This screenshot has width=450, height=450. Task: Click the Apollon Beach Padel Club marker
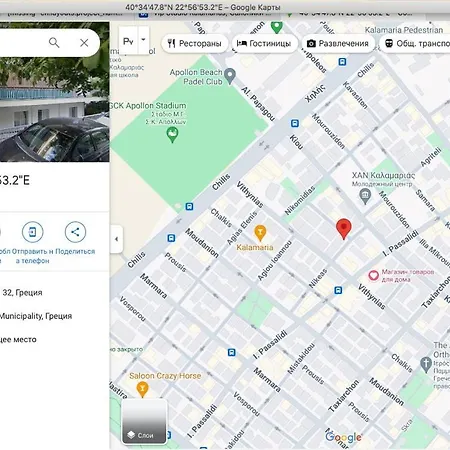coord(230,76)
